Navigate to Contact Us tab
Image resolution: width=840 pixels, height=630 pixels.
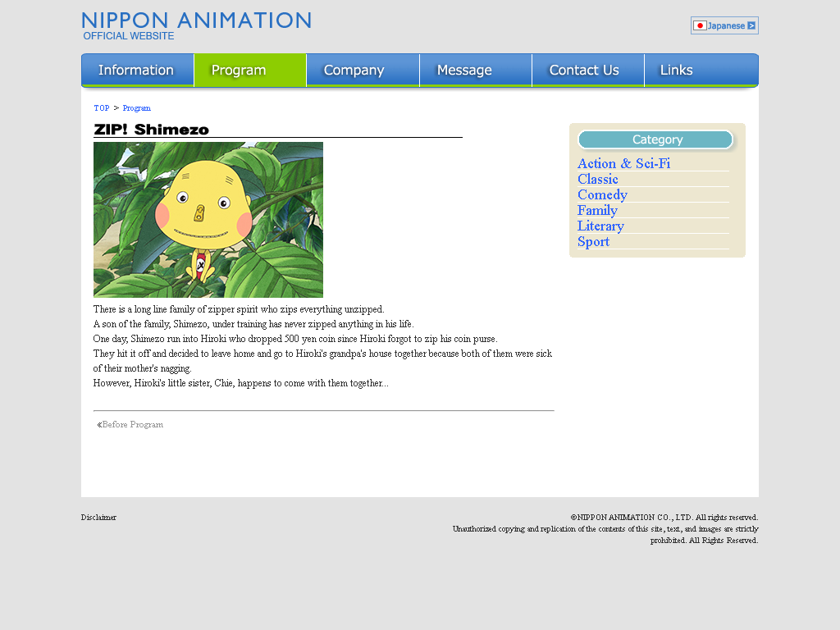[x=588, y=71]
